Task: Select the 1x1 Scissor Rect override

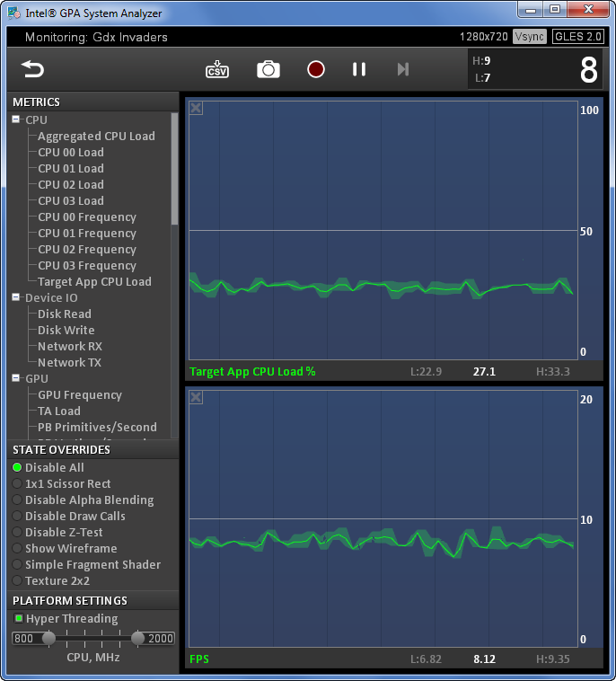Action: (x=61, y=483)
